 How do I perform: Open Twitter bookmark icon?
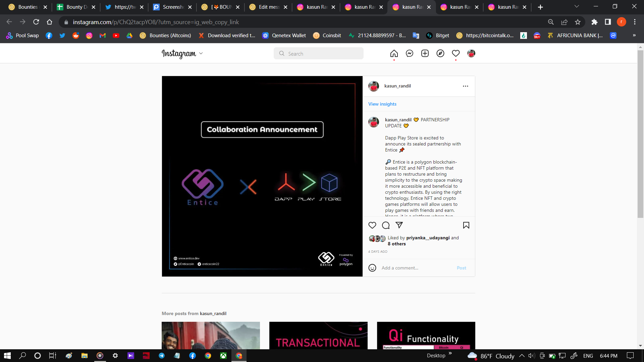click(62, 36)
